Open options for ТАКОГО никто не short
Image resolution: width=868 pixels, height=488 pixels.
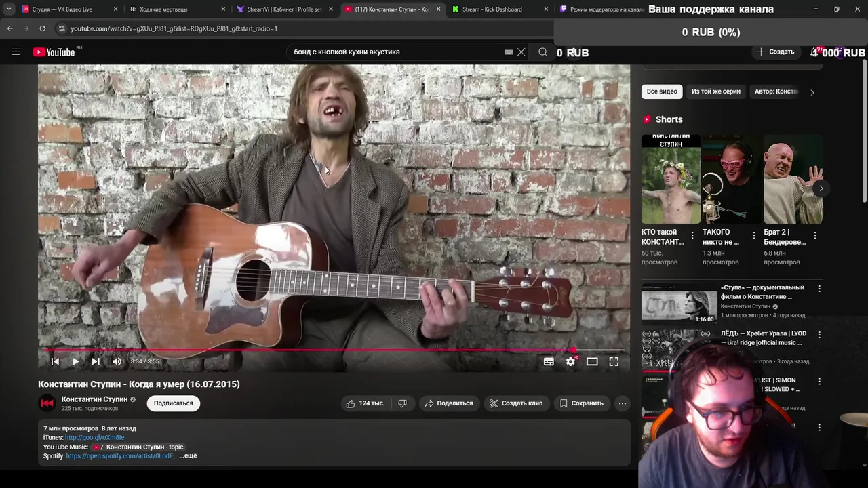click(x=753, y=235)
